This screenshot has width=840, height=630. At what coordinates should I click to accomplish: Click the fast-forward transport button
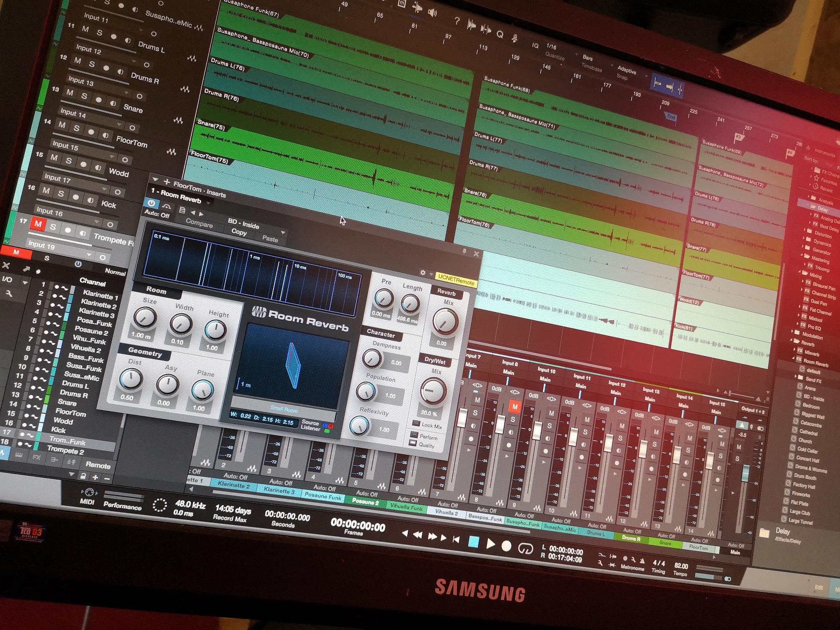[x=432, y=536]
